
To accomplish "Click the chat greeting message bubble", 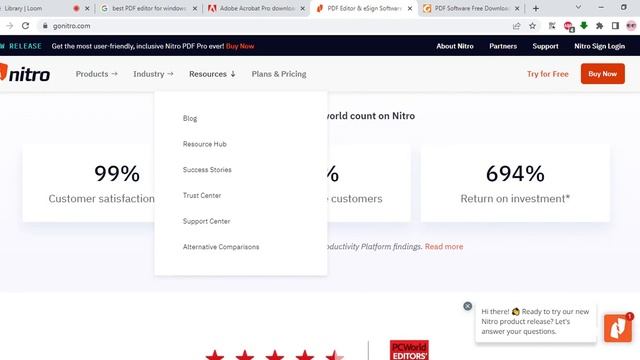I will [536, 322].
